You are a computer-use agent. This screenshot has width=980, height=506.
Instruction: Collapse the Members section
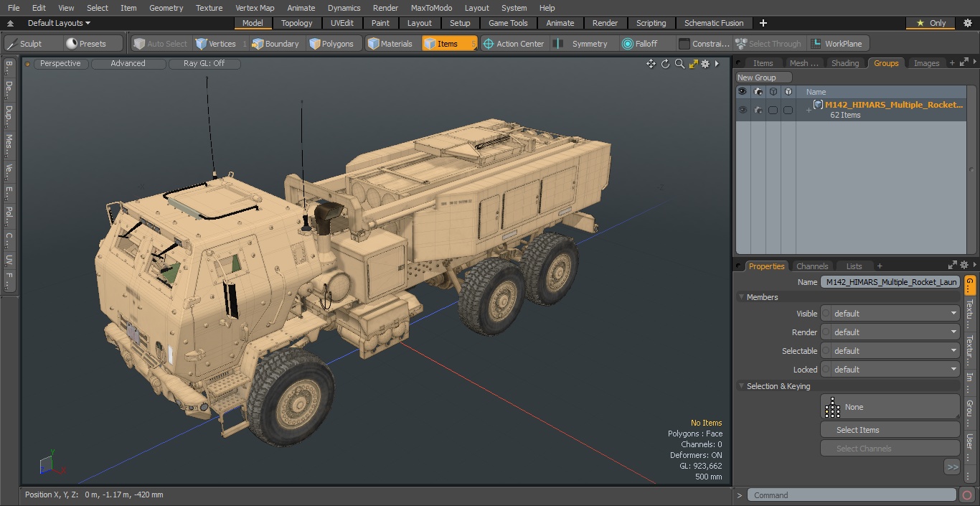(741, 297)
